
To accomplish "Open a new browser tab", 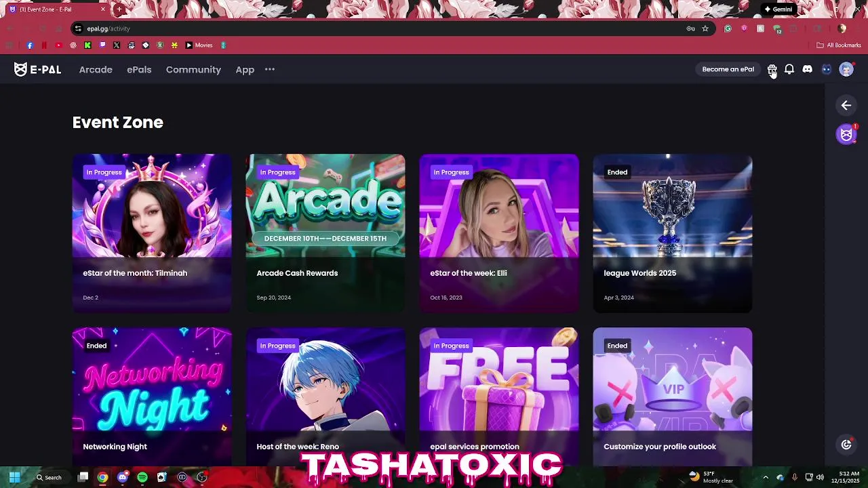I will tap(119, 9).
